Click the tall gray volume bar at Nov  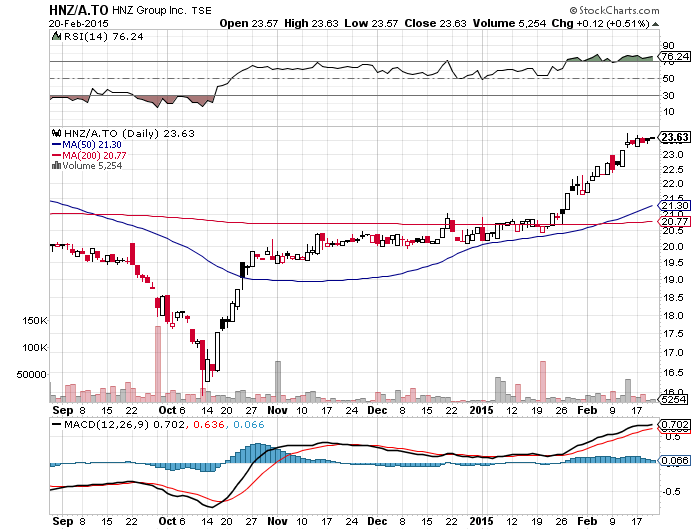pyautogui.click(x=278, y=381)
